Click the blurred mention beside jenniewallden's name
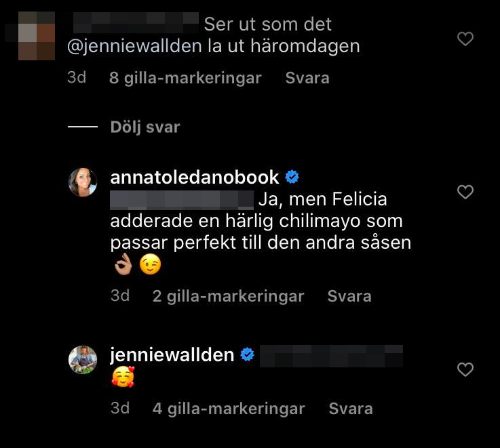 point(331,356)
